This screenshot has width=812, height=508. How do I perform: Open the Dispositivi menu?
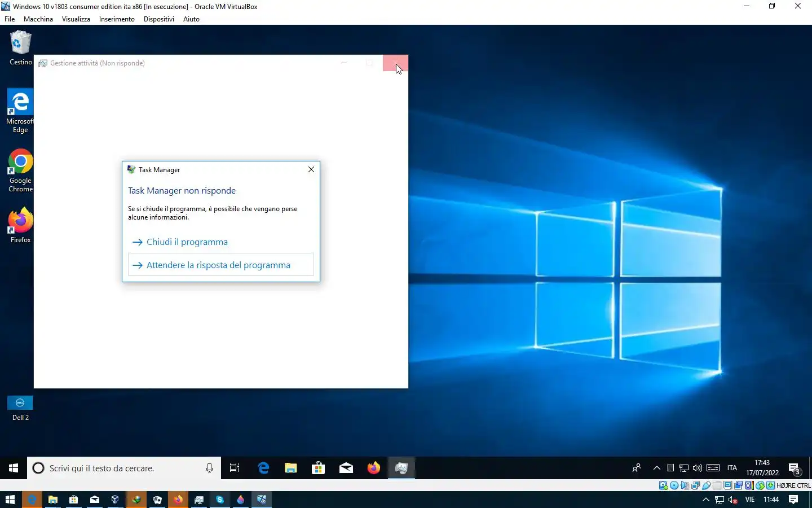[159, 19]
